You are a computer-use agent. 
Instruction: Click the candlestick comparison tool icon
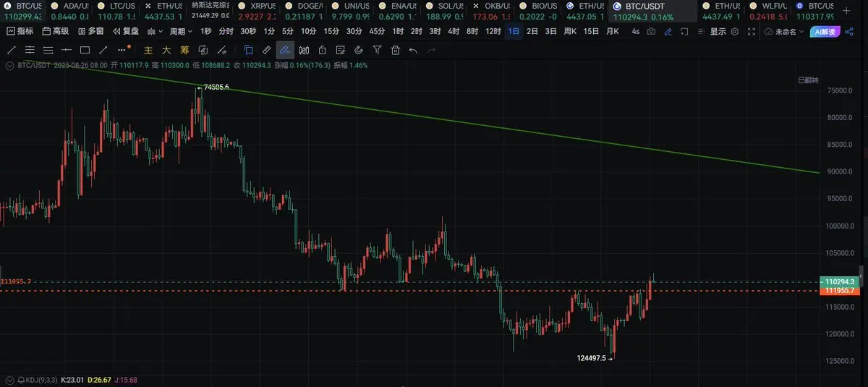coord(304,50)
